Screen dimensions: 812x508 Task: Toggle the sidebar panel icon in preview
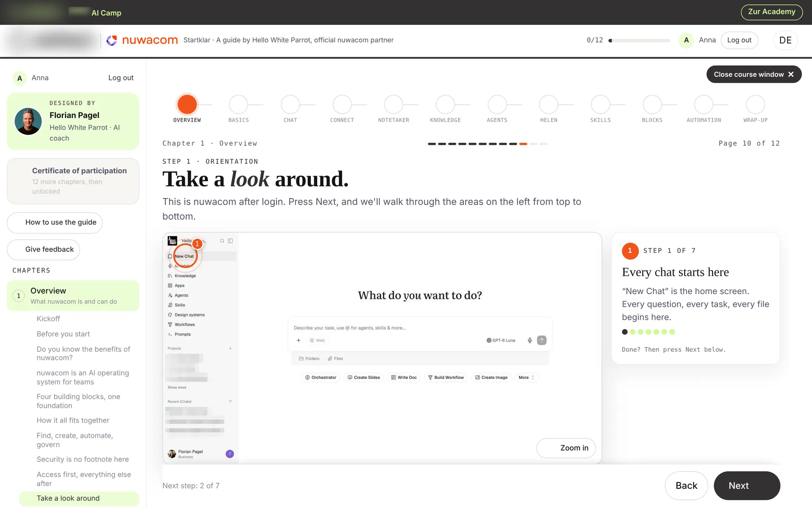[x=231, y=241]
